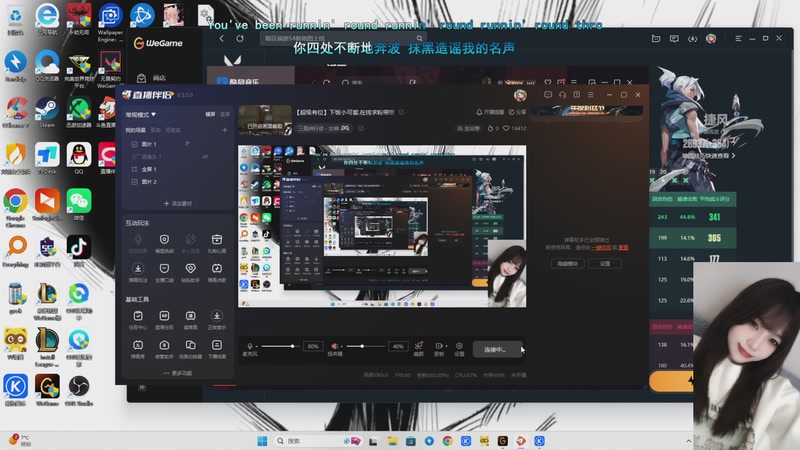Click the 连接中 start-stream button
The height and width of the screenshot is (450, 800).
click(497, 349)
